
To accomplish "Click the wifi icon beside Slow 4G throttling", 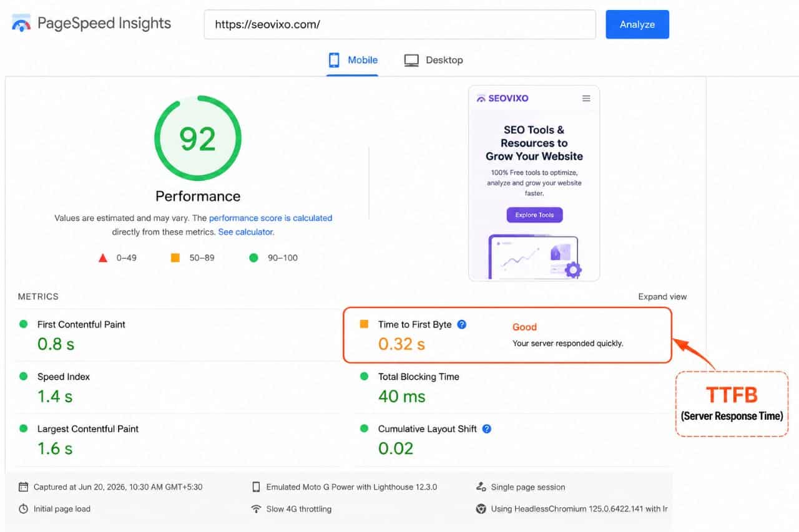I will coord(256,509).
